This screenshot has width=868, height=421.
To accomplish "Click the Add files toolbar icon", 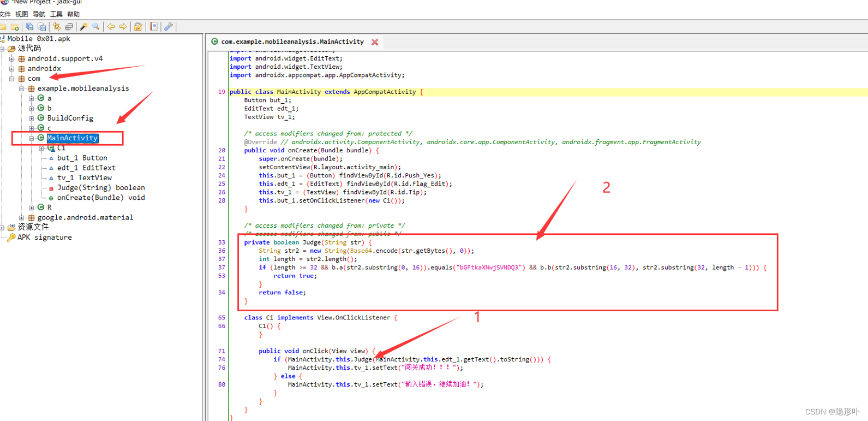I will point(15,27).
